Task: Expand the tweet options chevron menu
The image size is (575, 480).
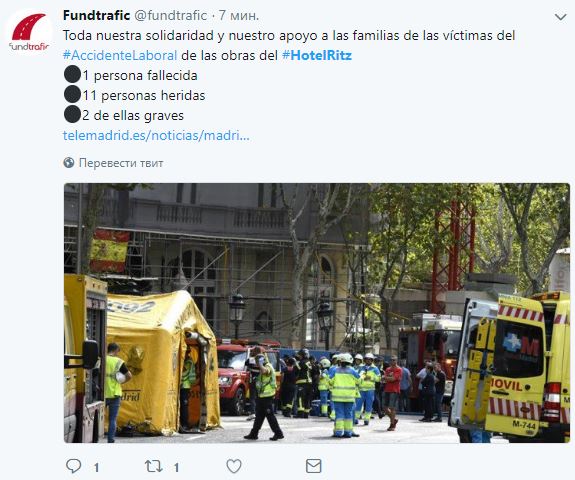Action: click(560, 17)
